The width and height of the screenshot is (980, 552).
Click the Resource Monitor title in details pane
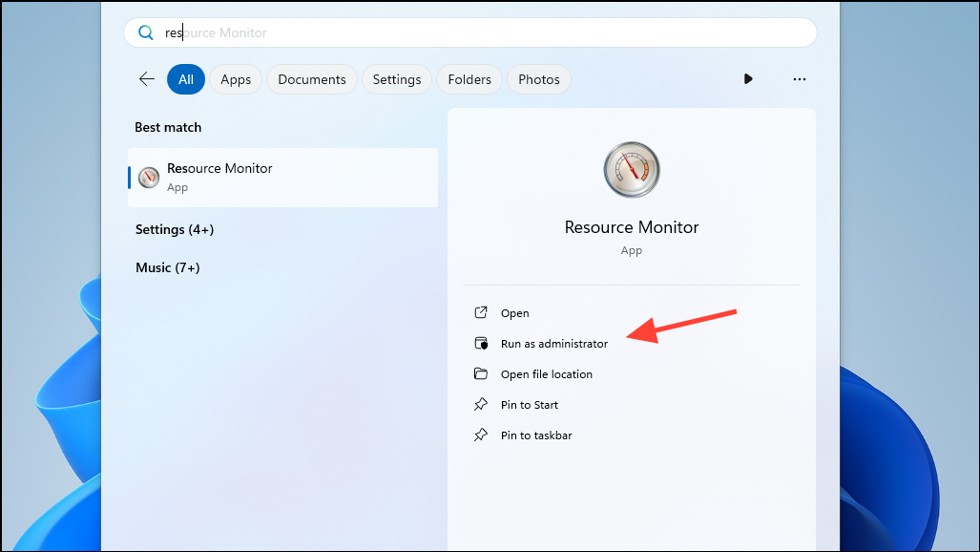(632, 227)
